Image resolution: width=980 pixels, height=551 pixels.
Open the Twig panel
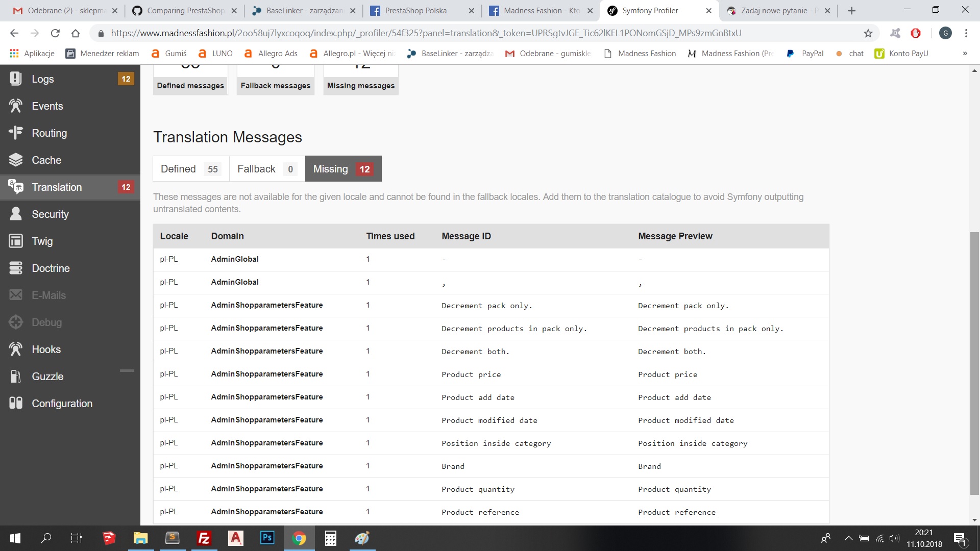(x=42, y=241)
